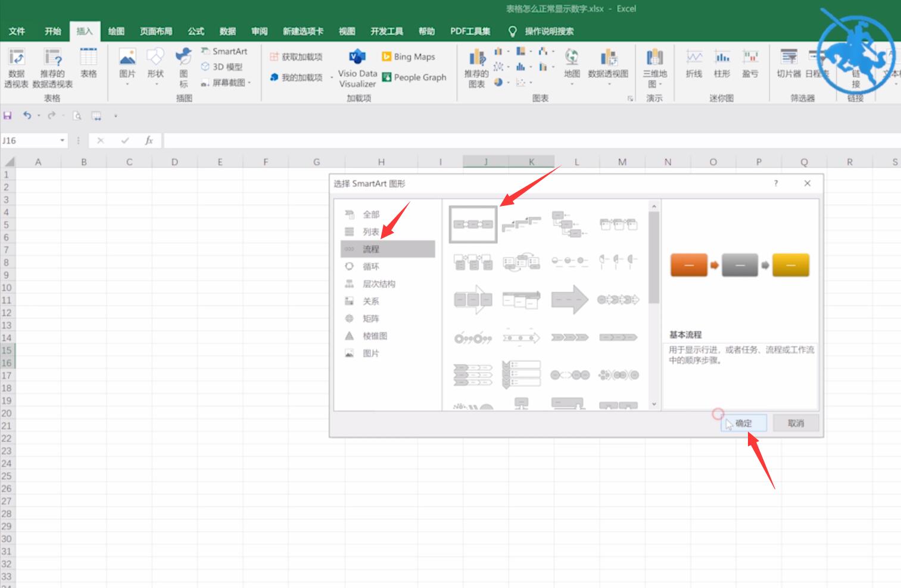This screenshot has width=901, height=588.
Task: Select the List (列表) SmartArt category
Action: (x=388, y=232)
